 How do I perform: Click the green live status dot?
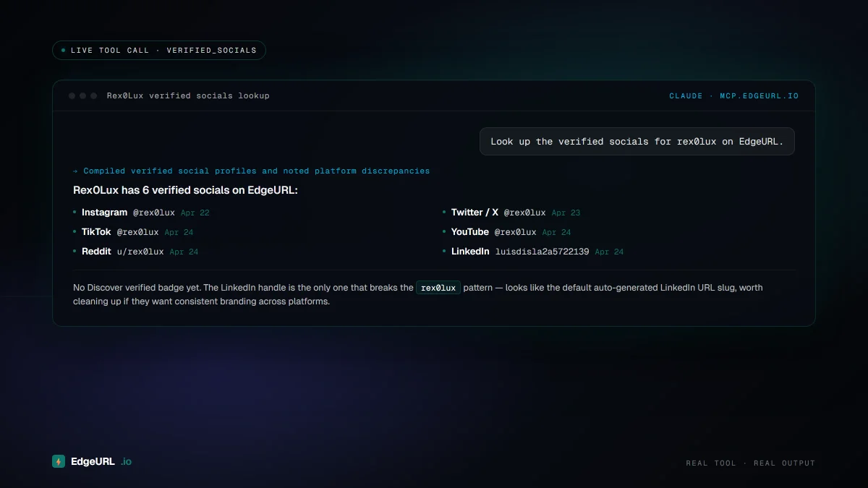click(x=63, y=51)
